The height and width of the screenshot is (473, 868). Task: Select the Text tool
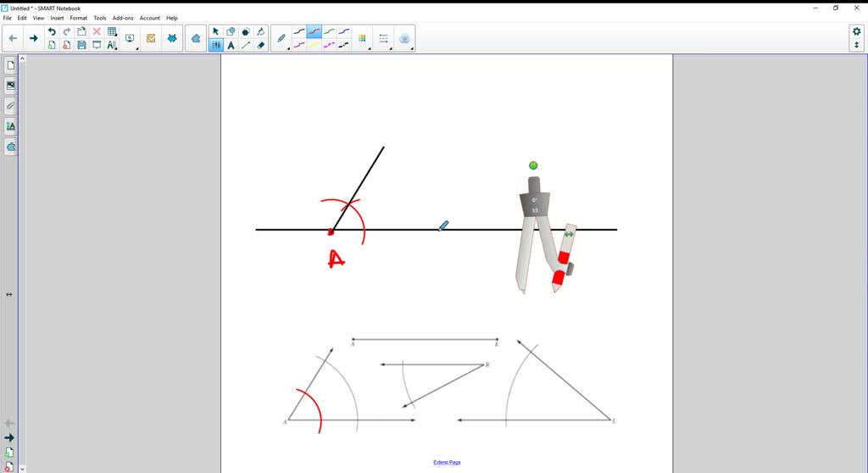point(231,45)
